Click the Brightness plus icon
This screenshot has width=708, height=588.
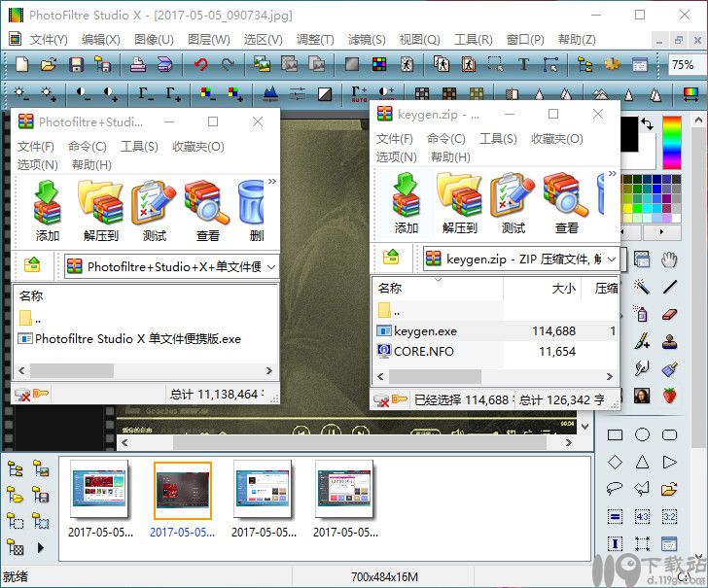click(49, 93)
